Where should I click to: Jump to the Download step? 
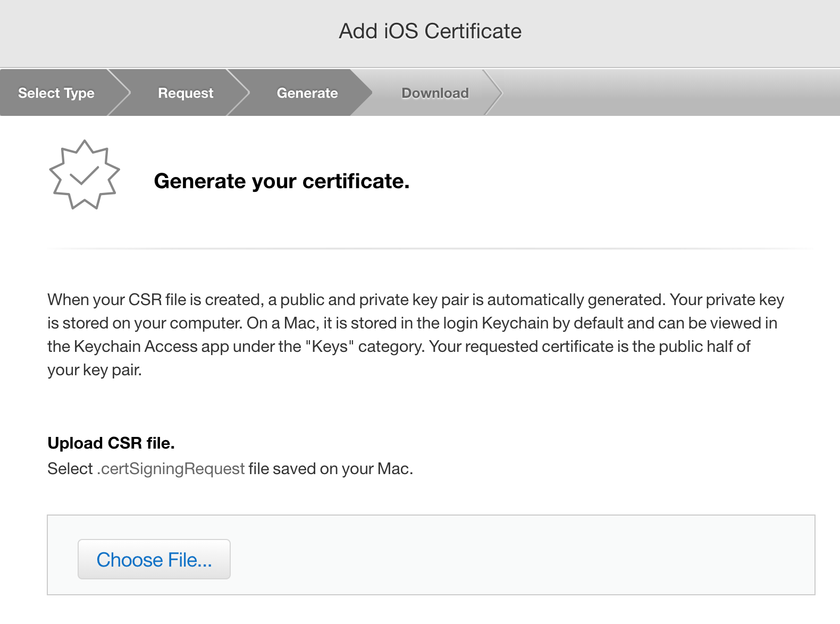tap(434, 93)
